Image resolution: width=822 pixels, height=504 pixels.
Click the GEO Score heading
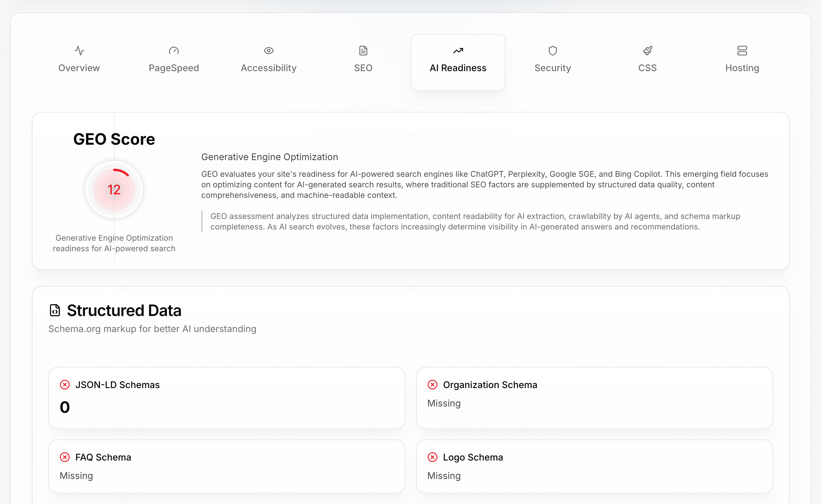(x=114, y=139)
